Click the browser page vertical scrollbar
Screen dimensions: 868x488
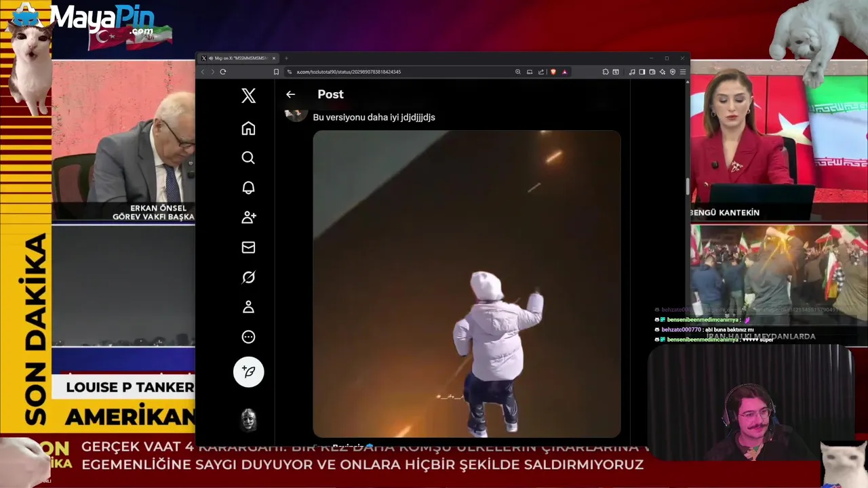688,186
